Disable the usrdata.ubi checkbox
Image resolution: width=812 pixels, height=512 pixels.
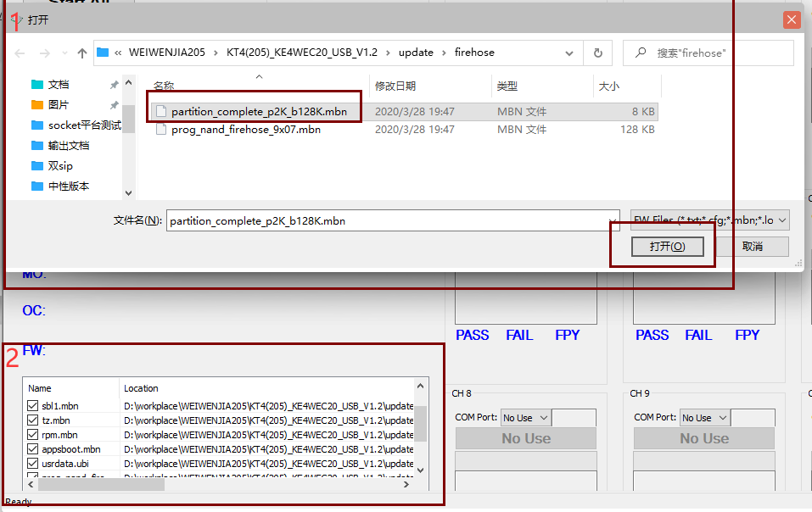pos(33,464)
